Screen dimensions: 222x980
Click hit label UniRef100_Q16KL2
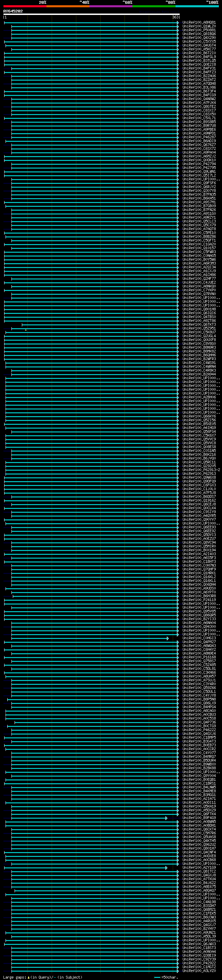199,577
